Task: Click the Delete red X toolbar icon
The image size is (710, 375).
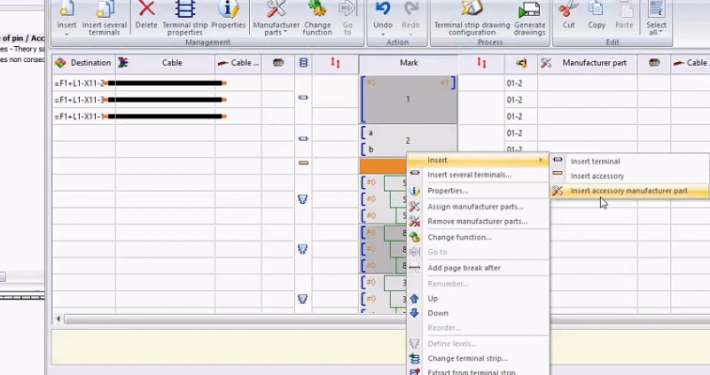Action: pos(146,9)
